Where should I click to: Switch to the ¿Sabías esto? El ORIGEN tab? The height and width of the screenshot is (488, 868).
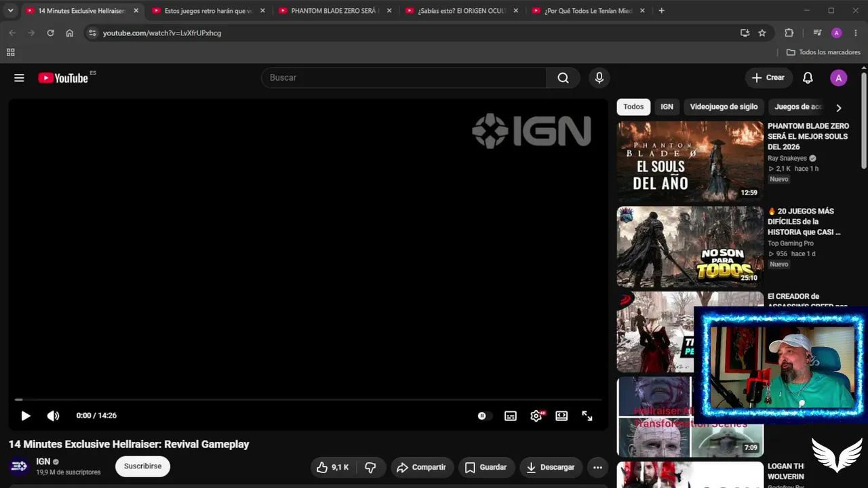(x=462, y=11)
